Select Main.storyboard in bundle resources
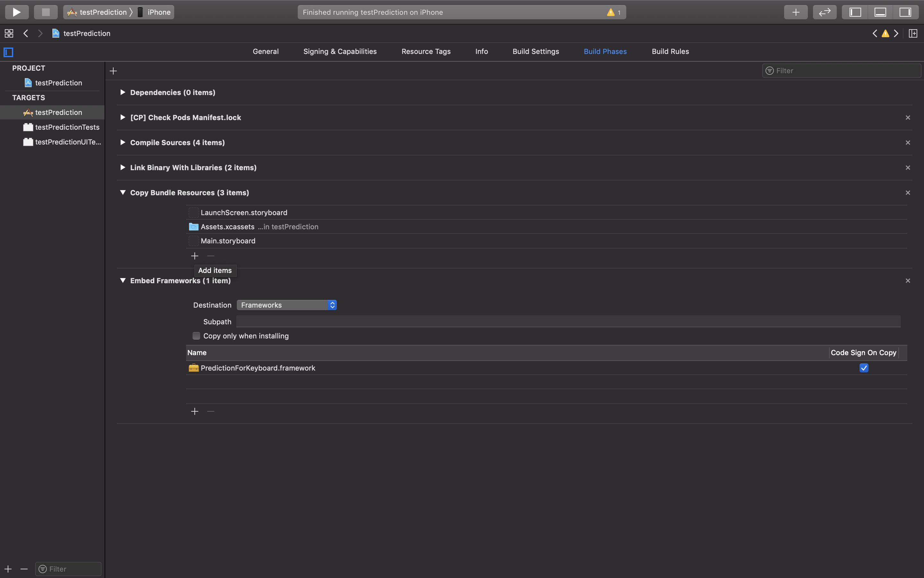 (x=546, y=241)
